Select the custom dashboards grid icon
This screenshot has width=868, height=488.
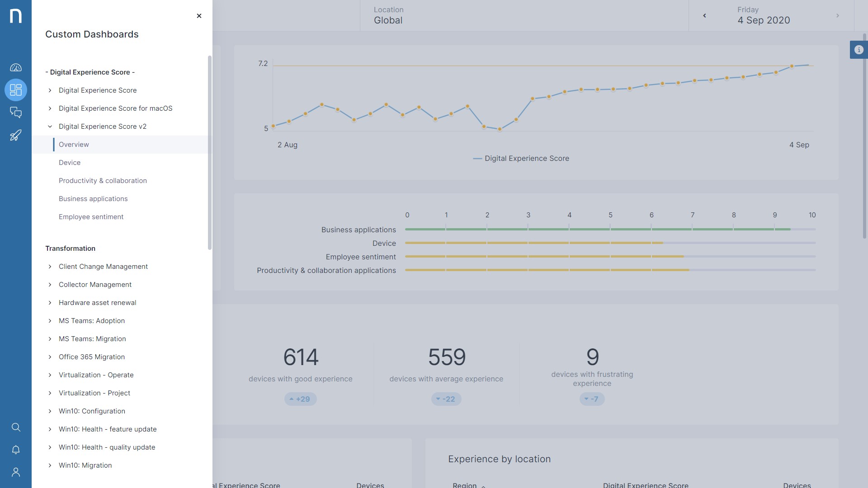(16, 90)
